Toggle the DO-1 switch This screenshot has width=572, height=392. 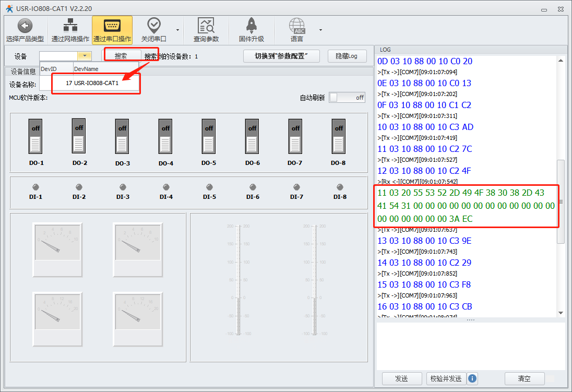click(x=35, y=137)
